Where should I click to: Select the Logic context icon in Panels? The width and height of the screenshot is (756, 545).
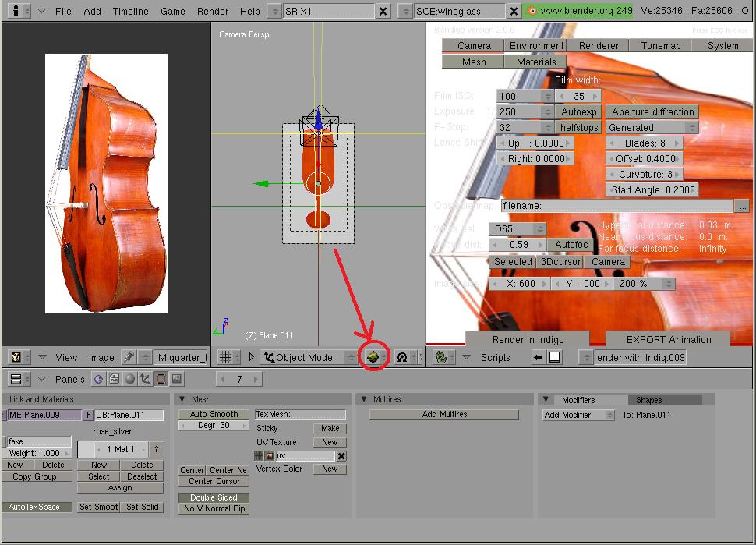(x=98, y=379)
